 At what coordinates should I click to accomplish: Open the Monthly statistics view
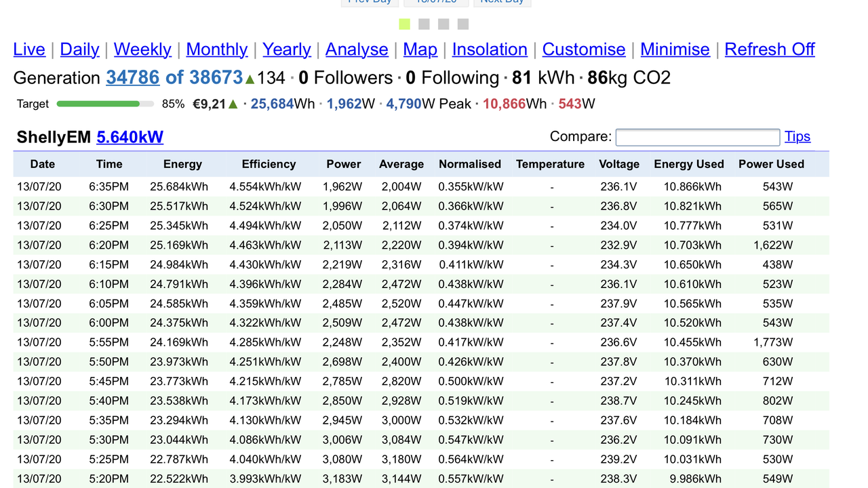point(217,49)
